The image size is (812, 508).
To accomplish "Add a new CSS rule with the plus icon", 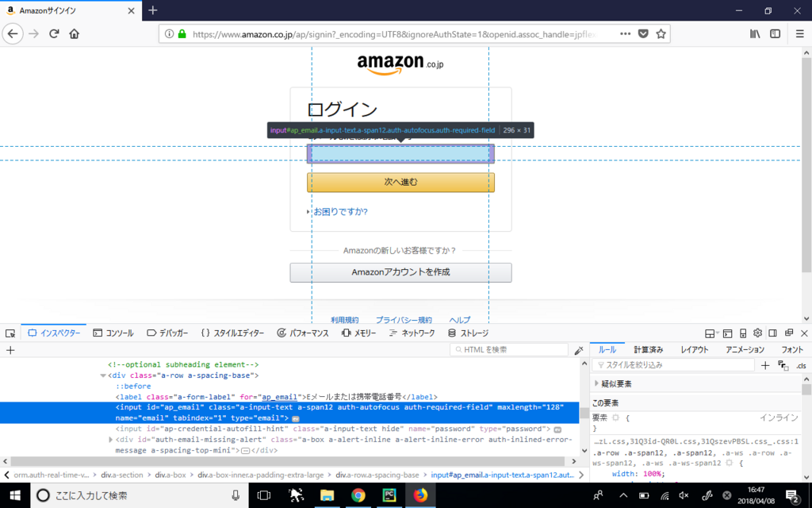I will point(765,365).
